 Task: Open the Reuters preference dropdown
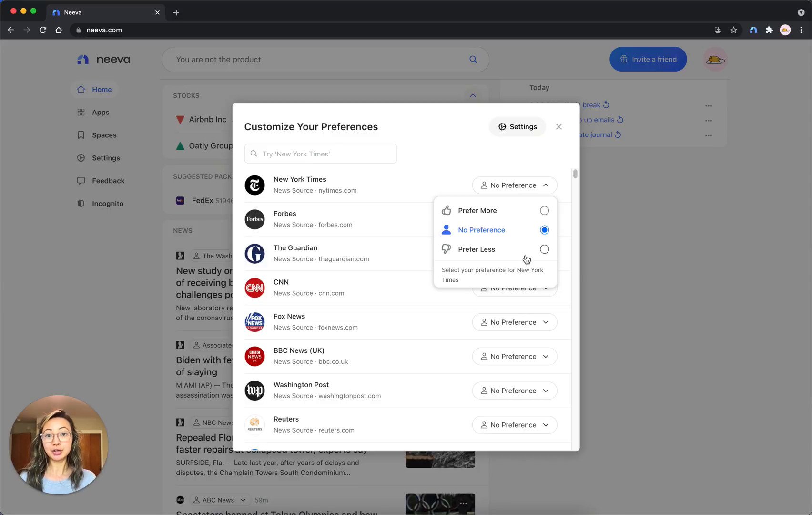pos(515,425)
